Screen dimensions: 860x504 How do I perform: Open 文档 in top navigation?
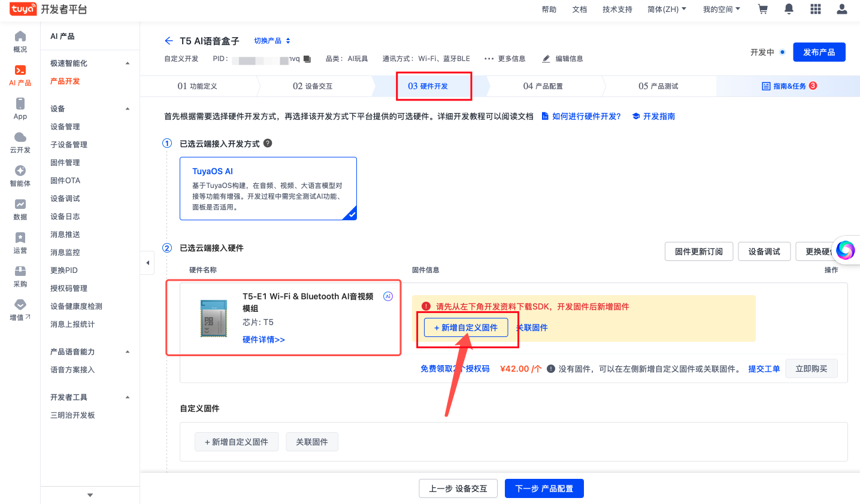(x=580, y=9)
